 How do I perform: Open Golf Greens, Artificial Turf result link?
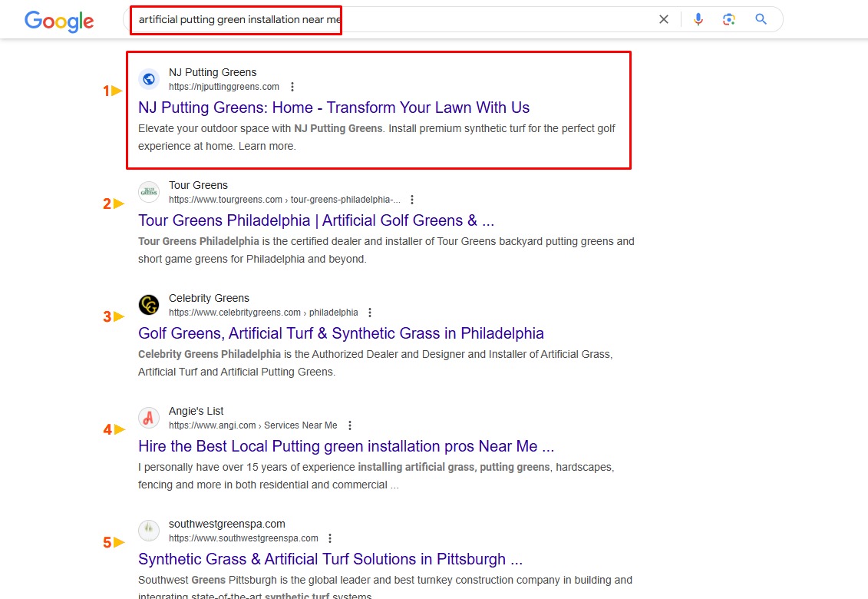(341, 333)
